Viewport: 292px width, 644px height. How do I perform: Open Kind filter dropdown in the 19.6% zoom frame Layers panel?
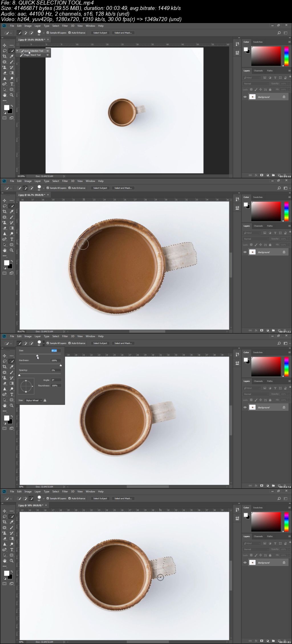252,78
